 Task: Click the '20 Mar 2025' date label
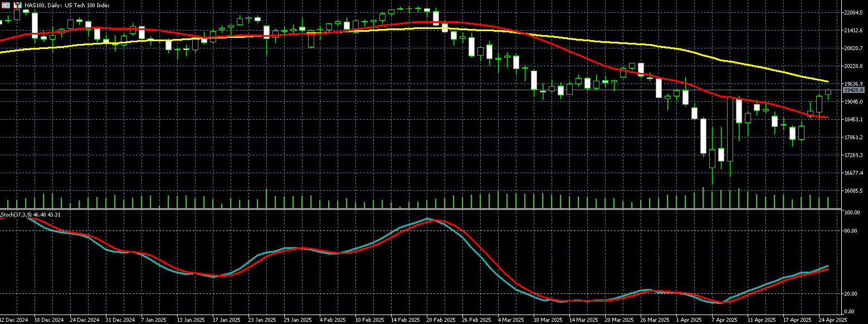[x=620, y=321]
